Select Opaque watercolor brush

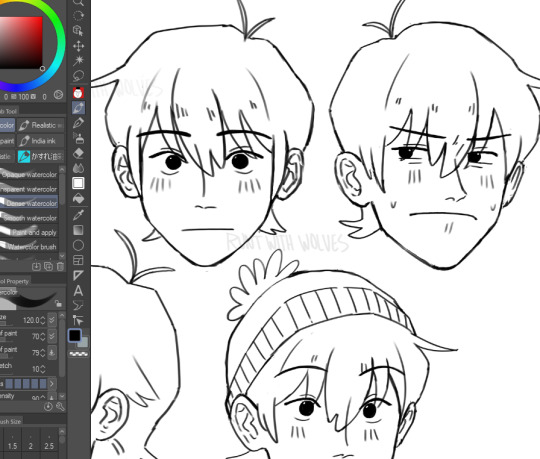[29, 175]
